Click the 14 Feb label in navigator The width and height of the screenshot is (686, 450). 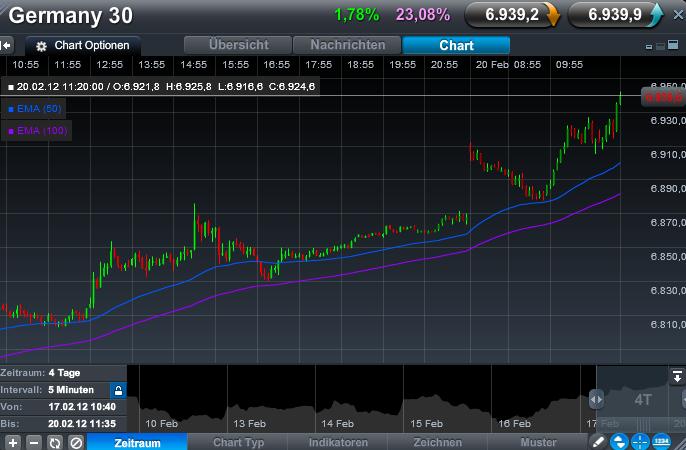[x=337, y=423]
